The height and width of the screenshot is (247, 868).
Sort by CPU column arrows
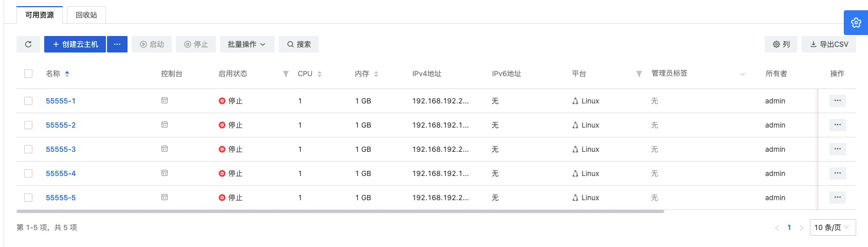319,74
